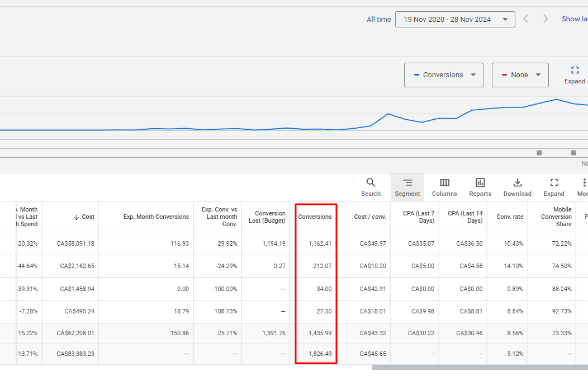Click the left chart range slider handle

point(539,153)
